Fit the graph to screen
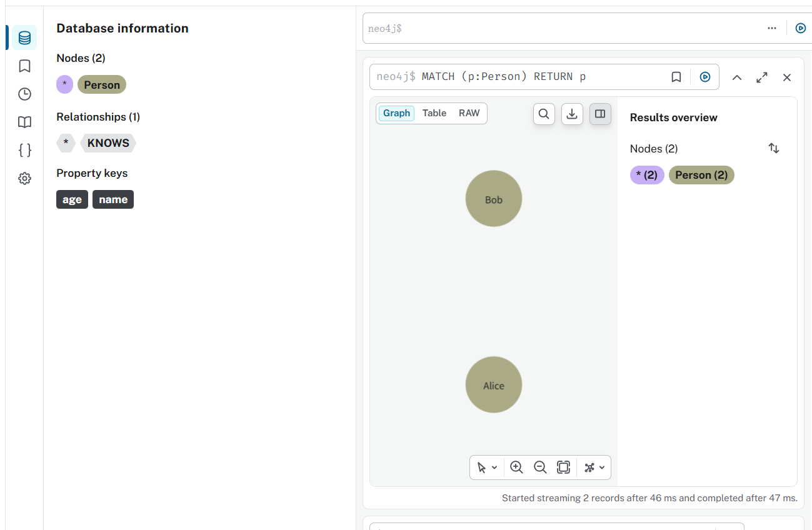This screenshot has width=812, height=530. coord(563,467)
